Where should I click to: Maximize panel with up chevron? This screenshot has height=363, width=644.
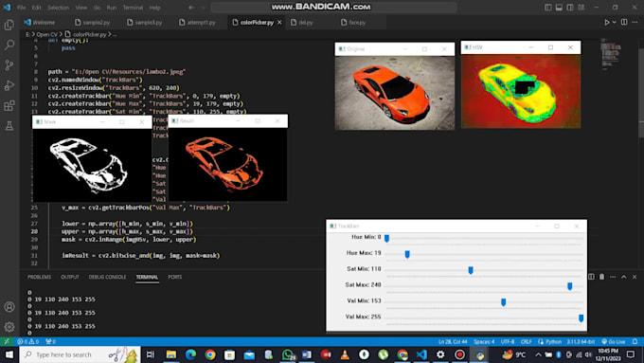coord(624,277)
